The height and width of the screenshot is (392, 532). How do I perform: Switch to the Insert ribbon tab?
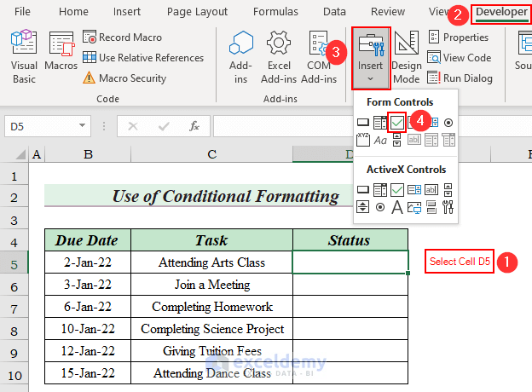pyautogui.click(x=127, y=12)
